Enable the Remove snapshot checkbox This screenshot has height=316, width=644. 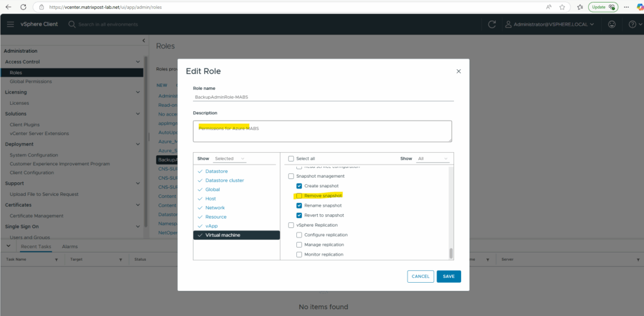(x=299, y=196)
